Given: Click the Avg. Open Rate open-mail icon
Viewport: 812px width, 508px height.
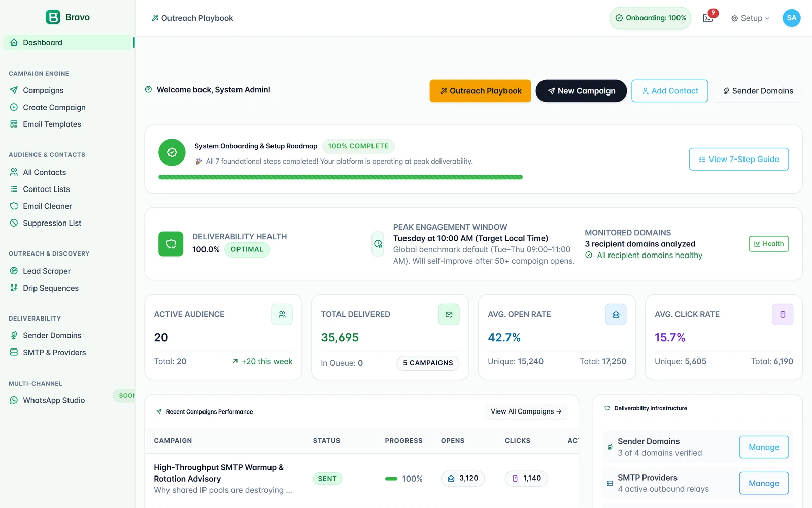Looking at the screenshot, I should (x=616, y=314).
